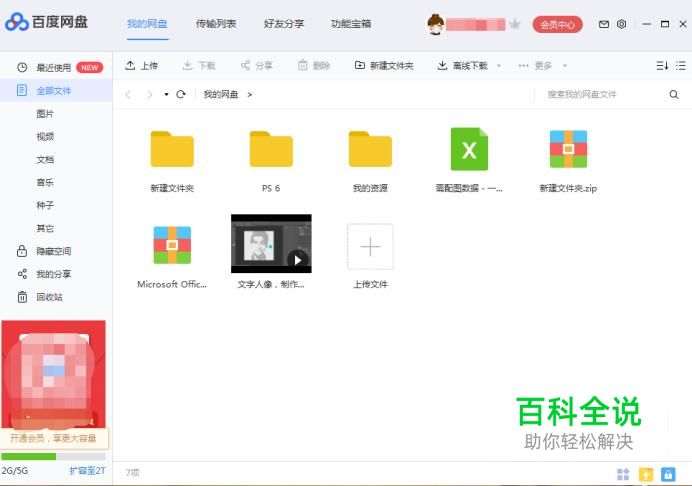Click the yellow upload icon in status bar

(646, 475)
